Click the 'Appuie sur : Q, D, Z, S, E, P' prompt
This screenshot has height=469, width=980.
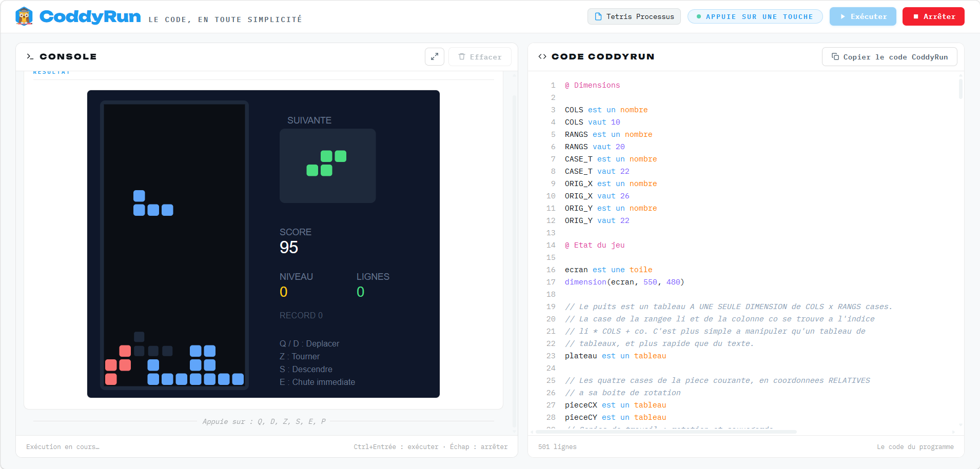[x=264, y=421]
